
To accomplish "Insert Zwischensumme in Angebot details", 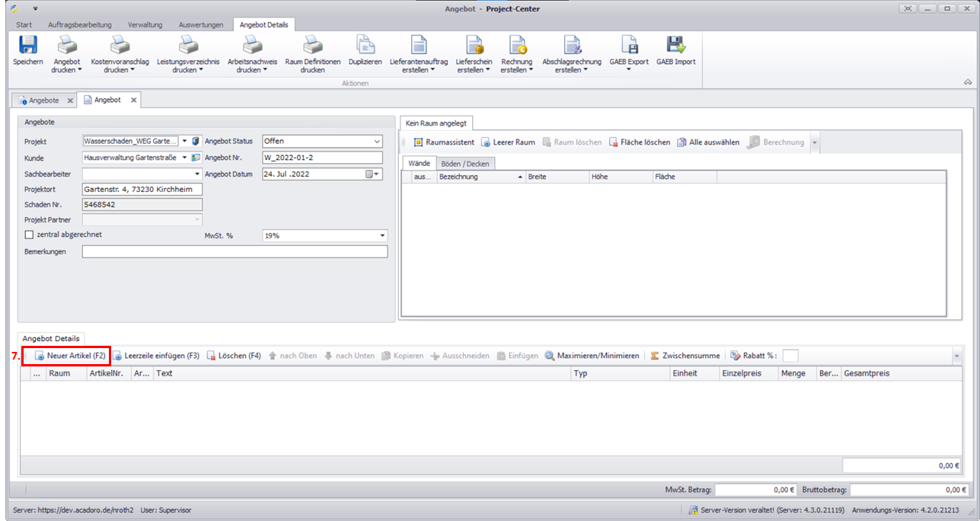I will coord(685,356).
